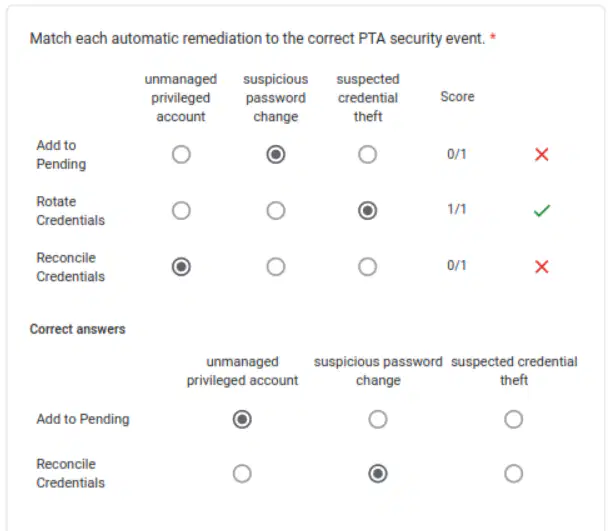Viewport: 608px width, 531px height.
Task: Select suspicious password change for Add to Pending
Action: click(x=276, y=154)
